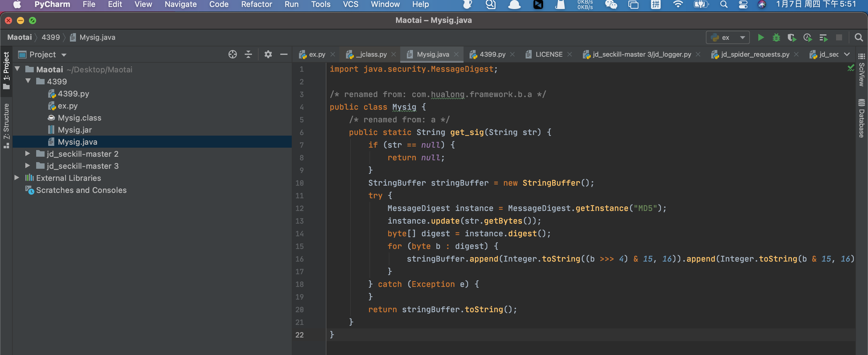
Task: Toggle the Structure tool window stripe
Action: click(x=6, y=126)
